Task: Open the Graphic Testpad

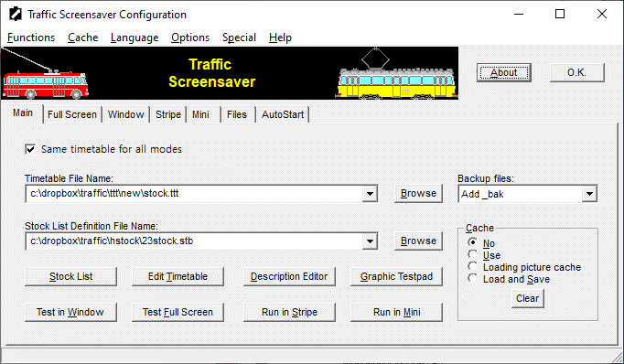Action: [x=396, y=276]
